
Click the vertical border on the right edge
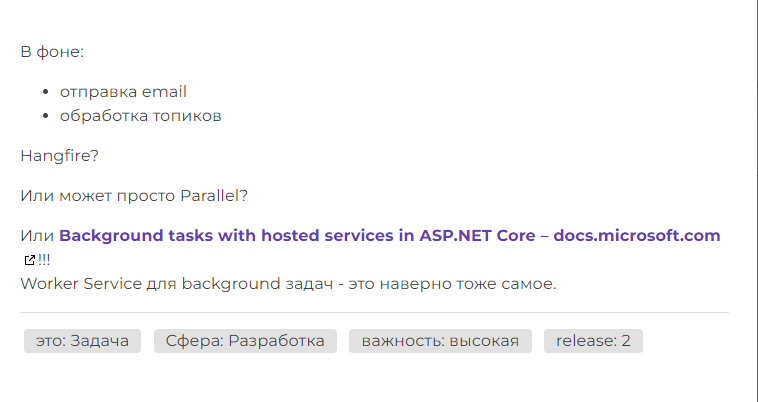756,200
